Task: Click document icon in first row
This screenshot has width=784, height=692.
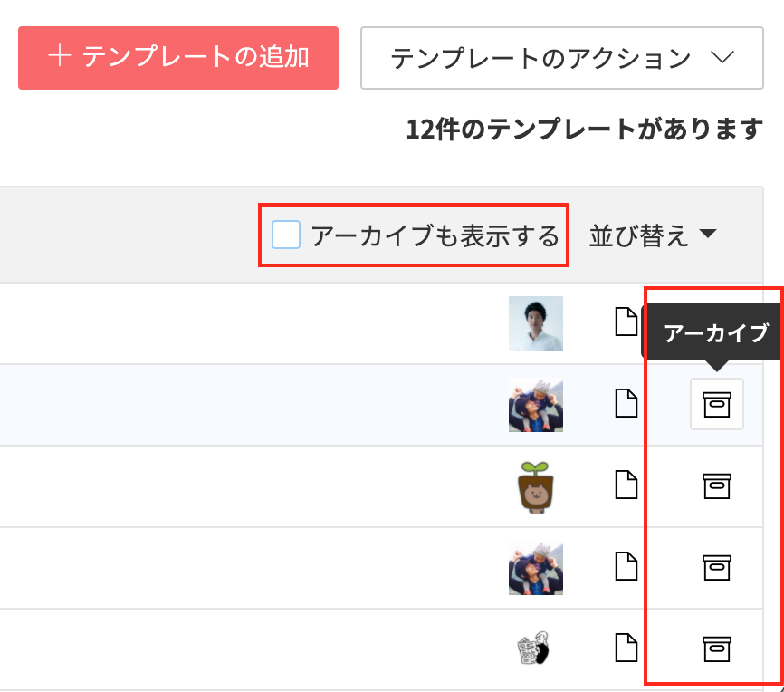Action: click(x=626, y=322)
